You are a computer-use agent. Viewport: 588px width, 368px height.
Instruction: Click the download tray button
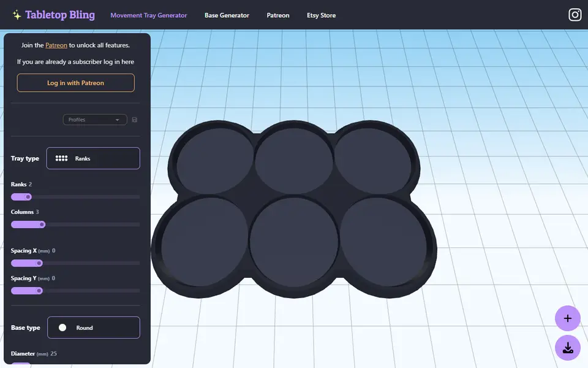point(567,348)
